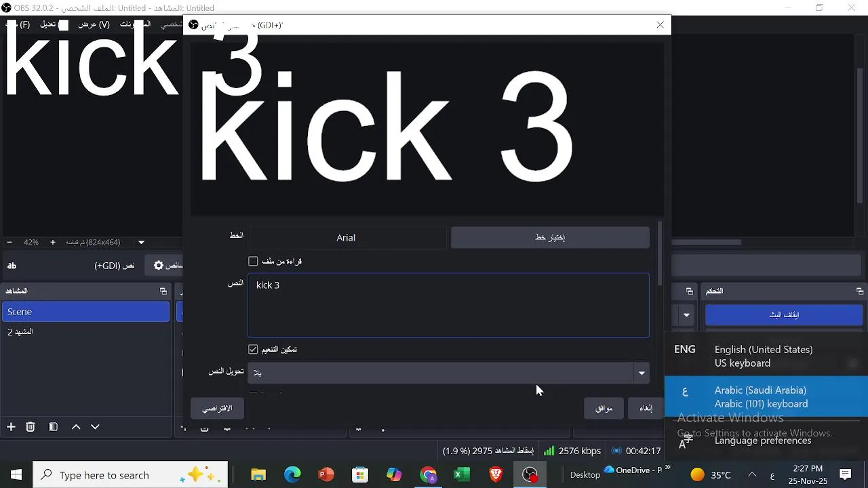
Task: Move the scene up with the up arrow
Action: 76,427
